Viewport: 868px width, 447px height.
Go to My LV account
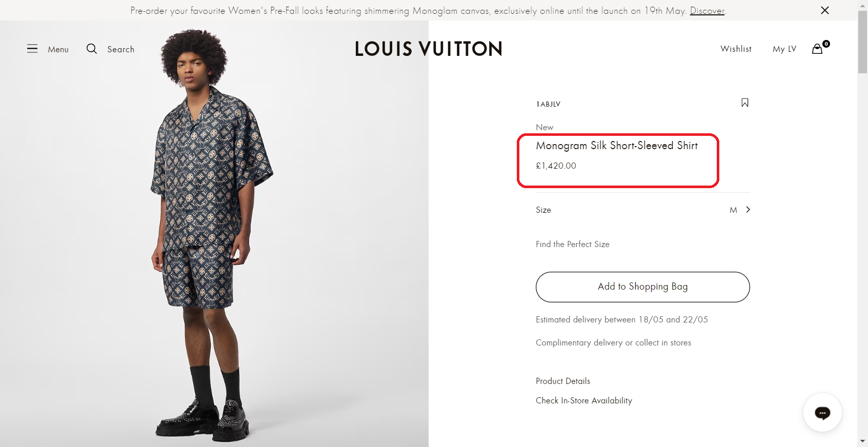click(784, 49)
